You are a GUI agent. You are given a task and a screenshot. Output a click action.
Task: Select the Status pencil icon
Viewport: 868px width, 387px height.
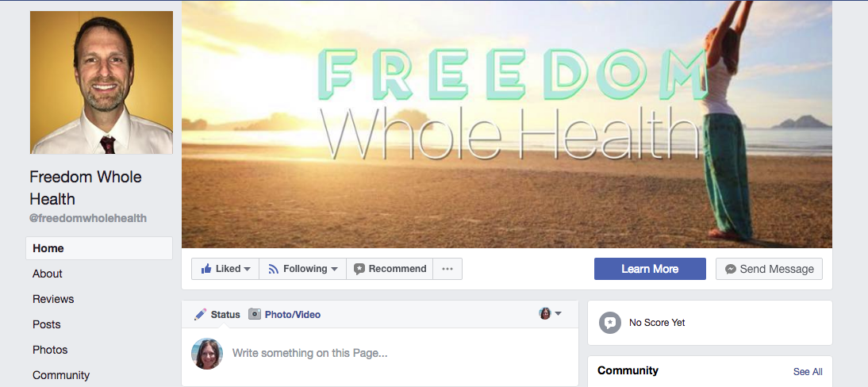(201, 315)
